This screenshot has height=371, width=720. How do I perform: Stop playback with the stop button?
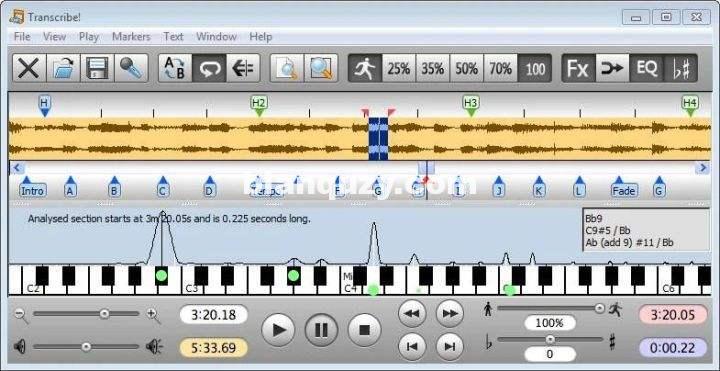click(364, 329)
